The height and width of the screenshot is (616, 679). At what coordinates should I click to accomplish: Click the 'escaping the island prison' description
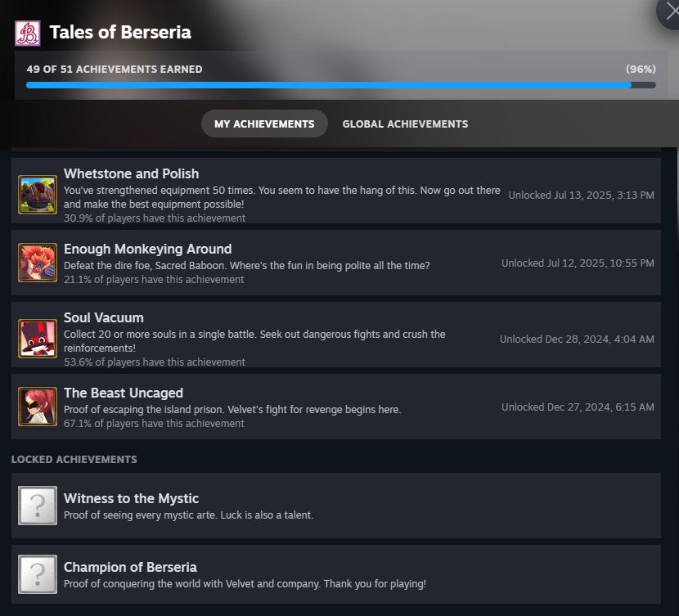click(x=232, y=410)
